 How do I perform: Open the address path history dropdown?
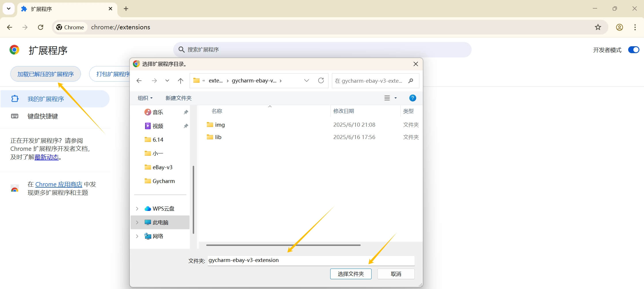click(307, 81)
